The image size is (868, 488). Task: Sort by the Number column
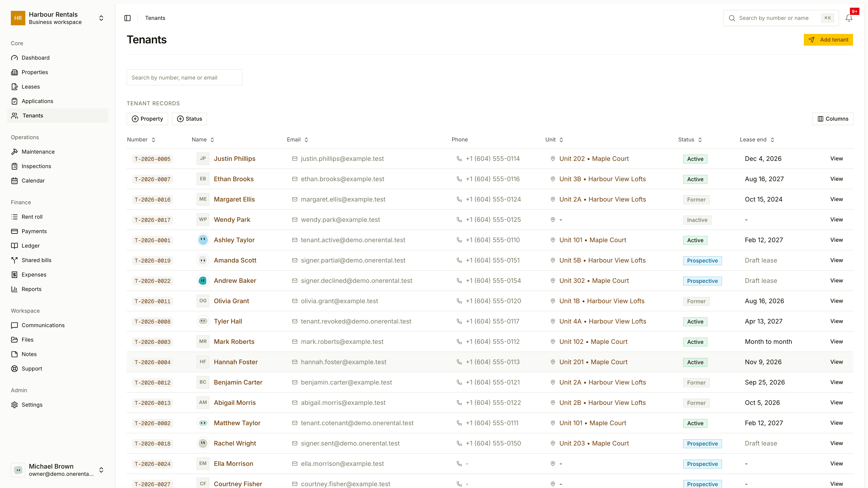tap(141, 140)
